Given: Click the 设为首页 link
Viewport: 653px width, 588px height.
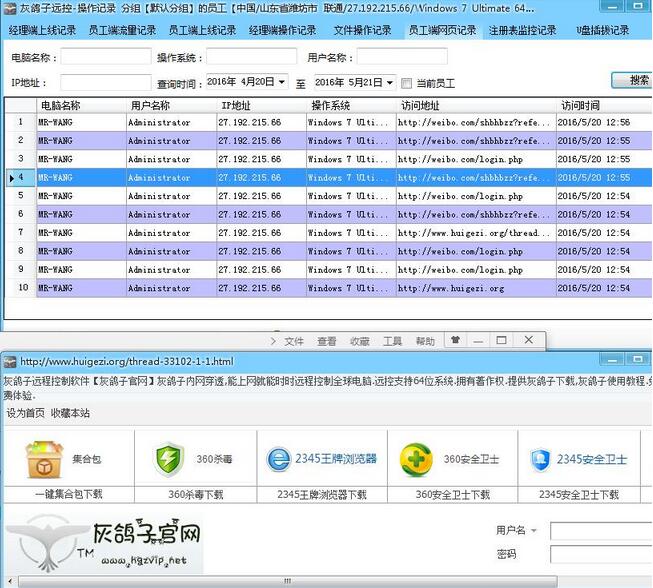Looking at the screenshot, I should click(25, 412).
